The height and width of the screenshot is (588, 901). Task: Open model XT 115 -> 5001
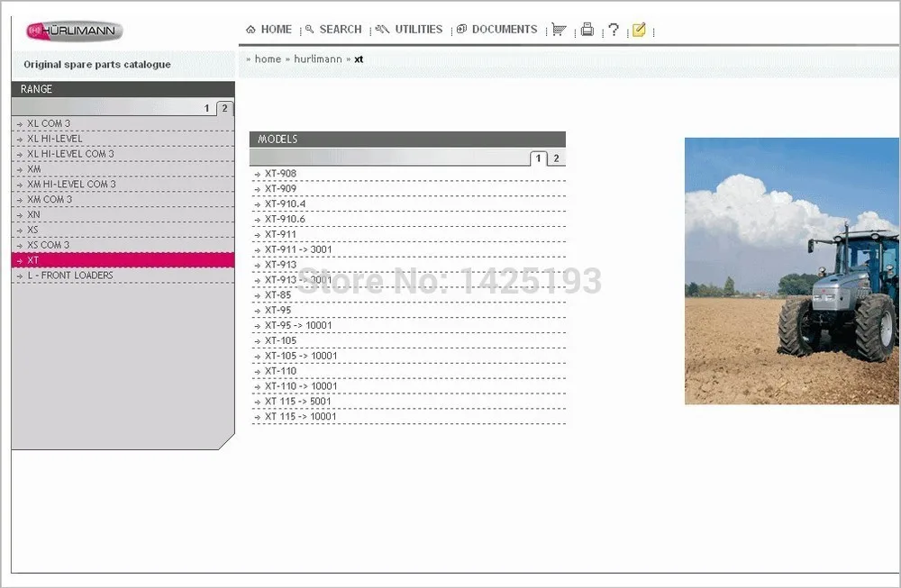(408, 402)
